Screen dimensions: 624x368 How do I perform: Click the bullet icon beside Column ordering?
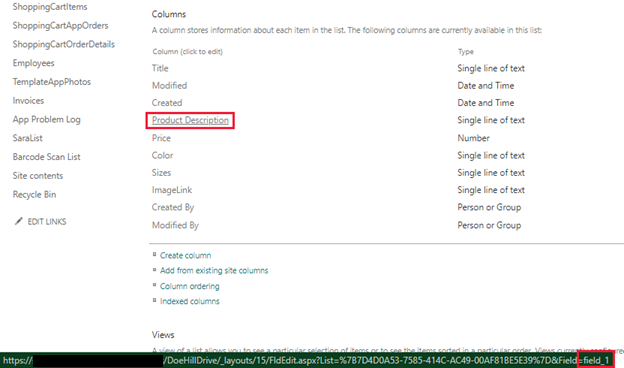coord(154,285)
